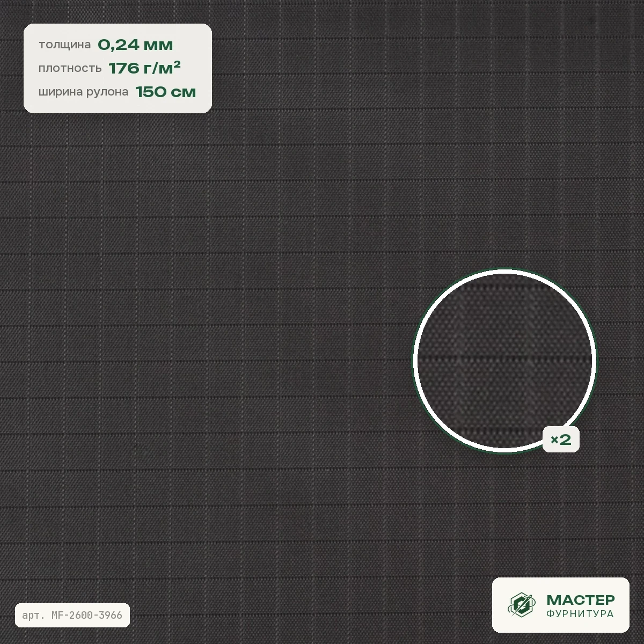
Task: Click the label "плотность"
Action: coord(70,69)
